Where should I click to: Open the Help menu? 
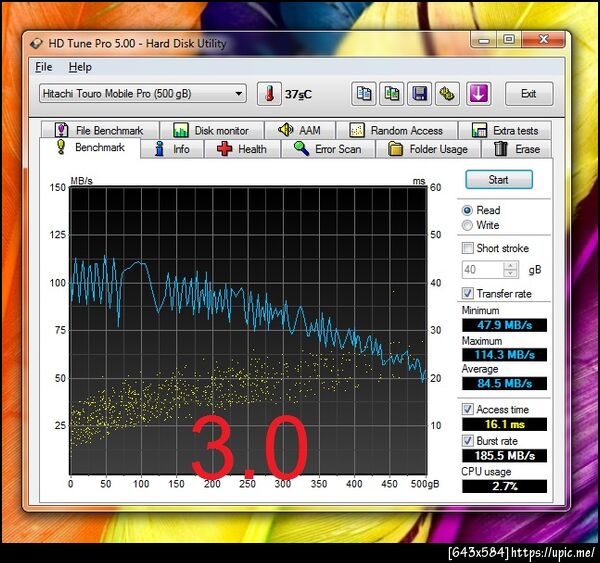pos(80,67)
